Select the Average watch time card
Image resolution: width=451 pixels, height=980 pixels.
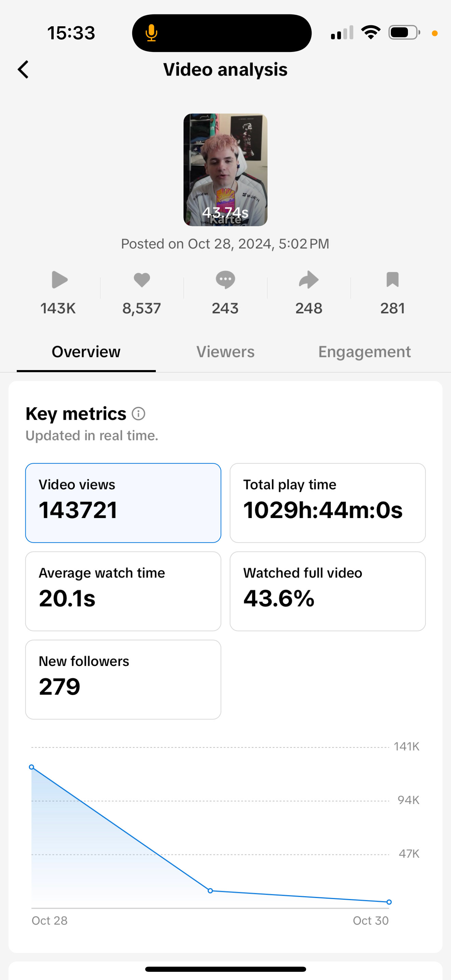[x=123, y=591]
